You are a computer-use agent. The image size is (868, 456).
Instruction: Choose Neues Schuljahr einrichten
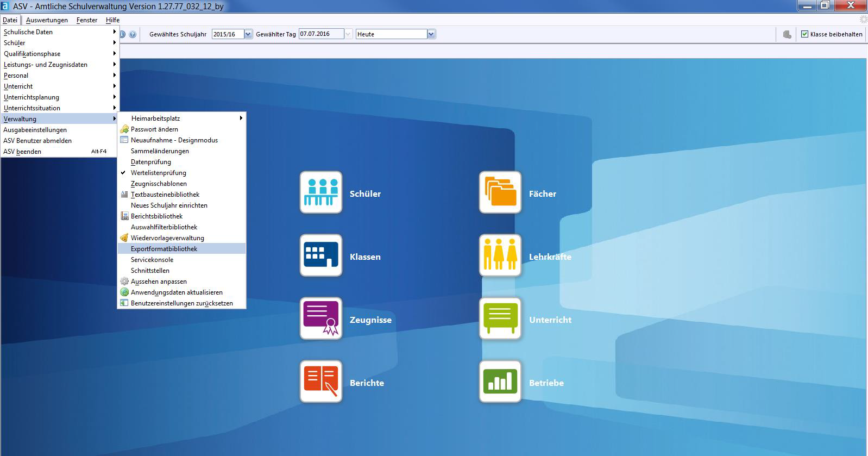coord(181,205)
